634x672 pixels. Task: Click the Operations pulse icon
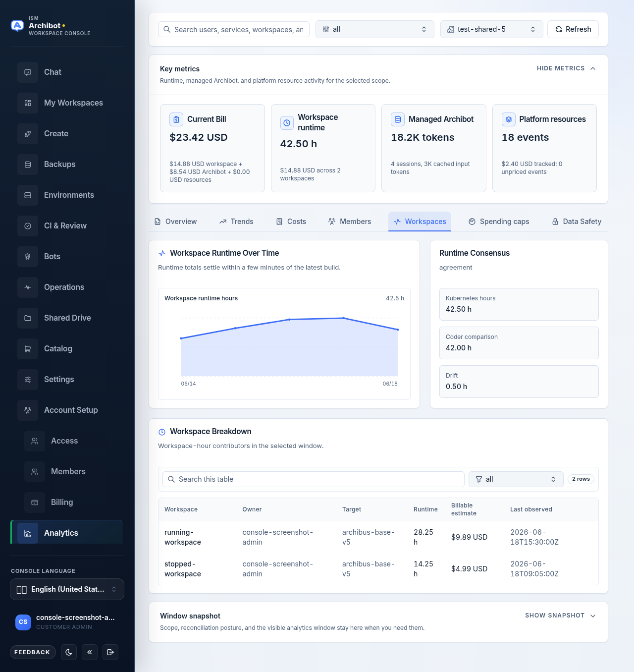pos(28,287)
